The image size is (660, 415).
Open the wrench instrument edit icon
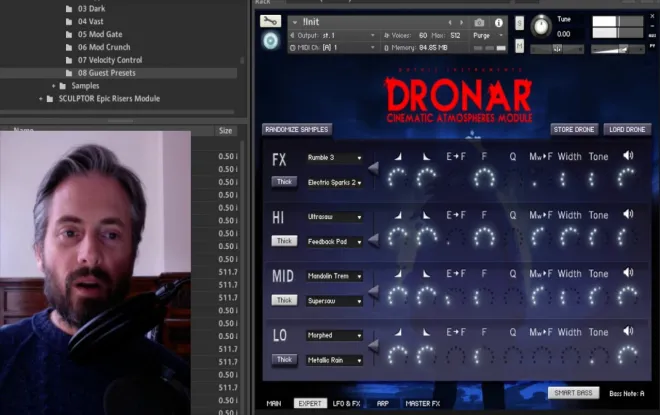pyautogui.click(x=270, y=21)
